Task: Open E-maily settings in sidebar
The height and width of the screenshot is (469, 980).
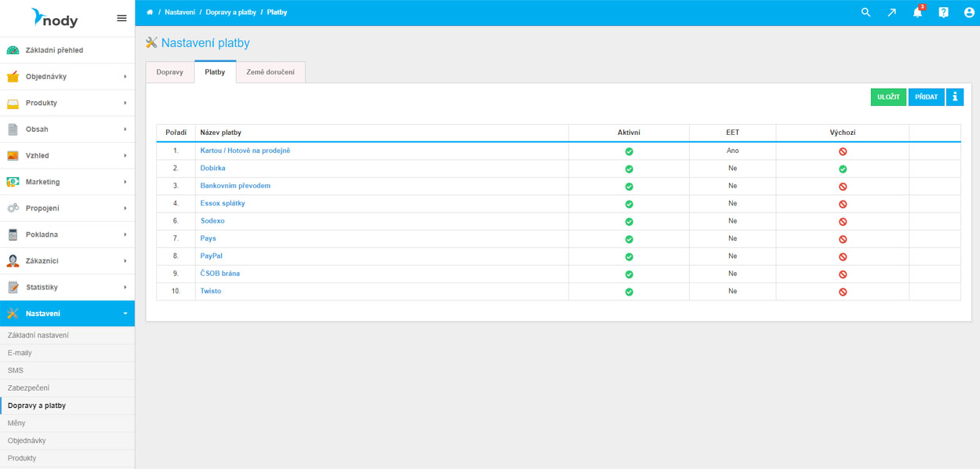Action: (x=20, y=353)
